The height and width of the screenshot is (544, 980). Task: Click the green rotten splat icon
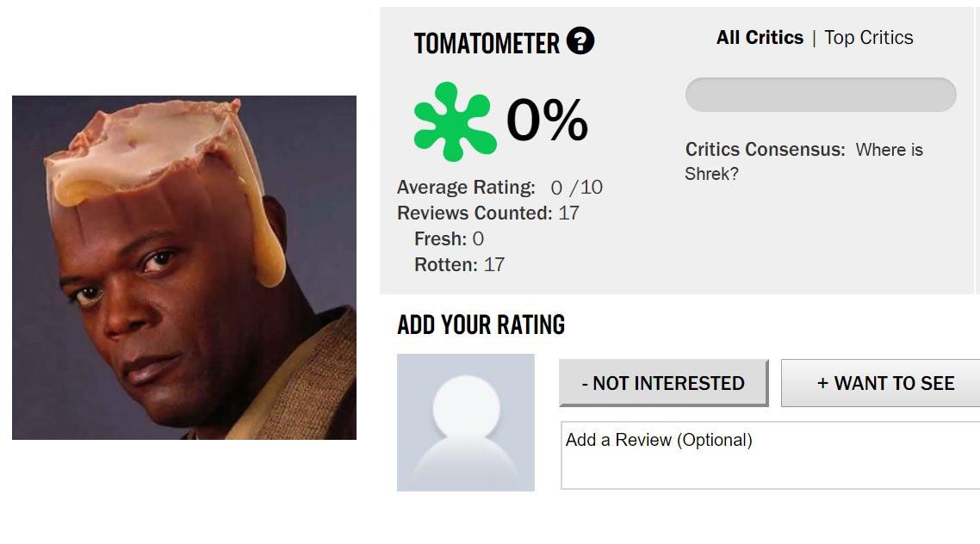(x=454, y=121)
